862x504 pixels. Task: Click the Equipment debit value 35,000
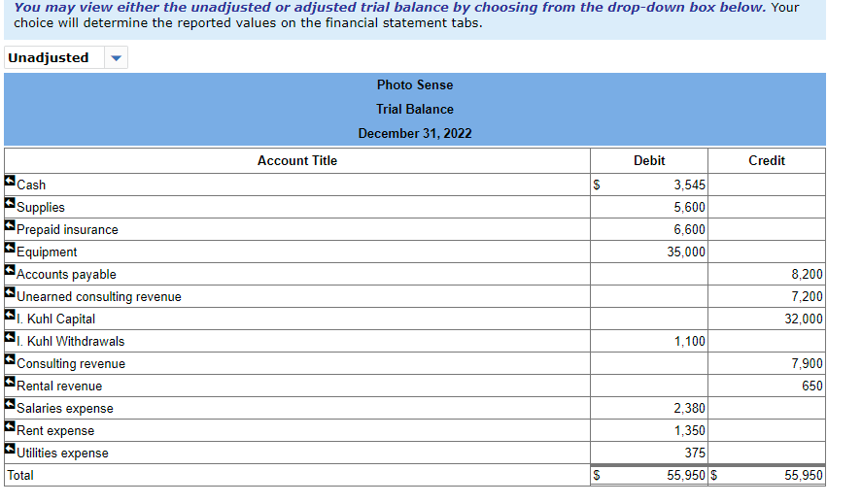tap(686, 252)
